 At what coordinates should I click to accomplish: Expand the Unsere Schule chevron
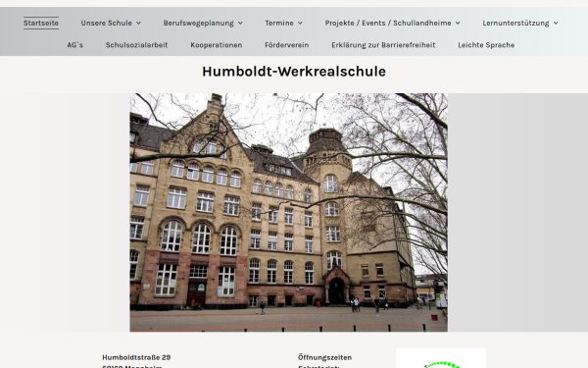[138, 23]
